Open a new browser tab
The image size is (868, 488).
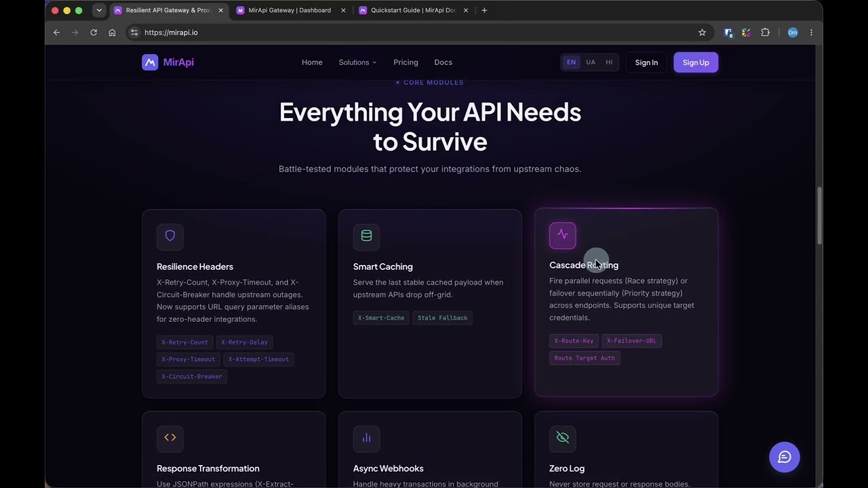(484, 10)
